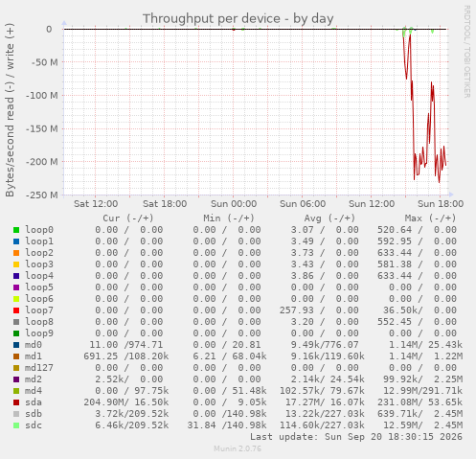Image resolution: width=476 pixels, height=459 pixels.
Task: Click the 'loop0' device label
Action: point(39,230)
